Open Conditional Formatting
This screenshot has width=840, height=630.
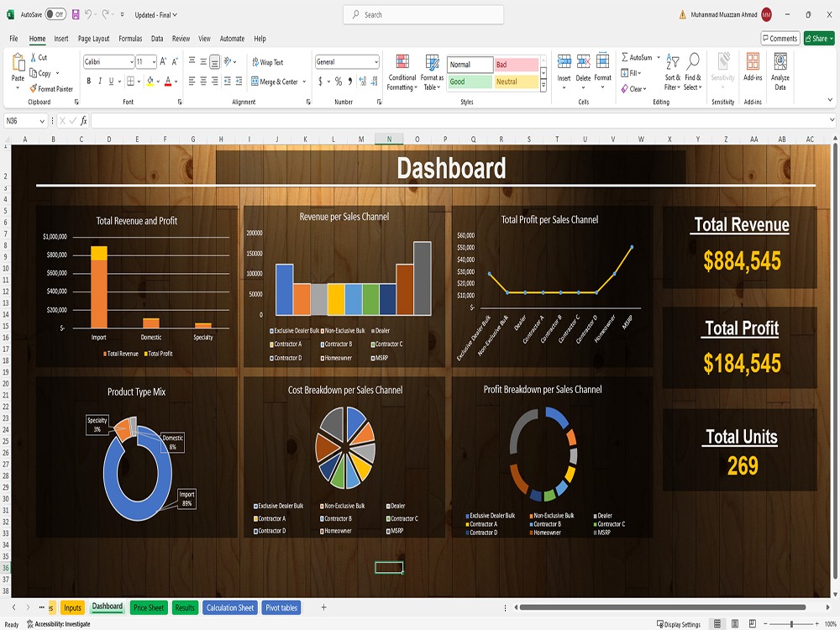tap(402, 72)
